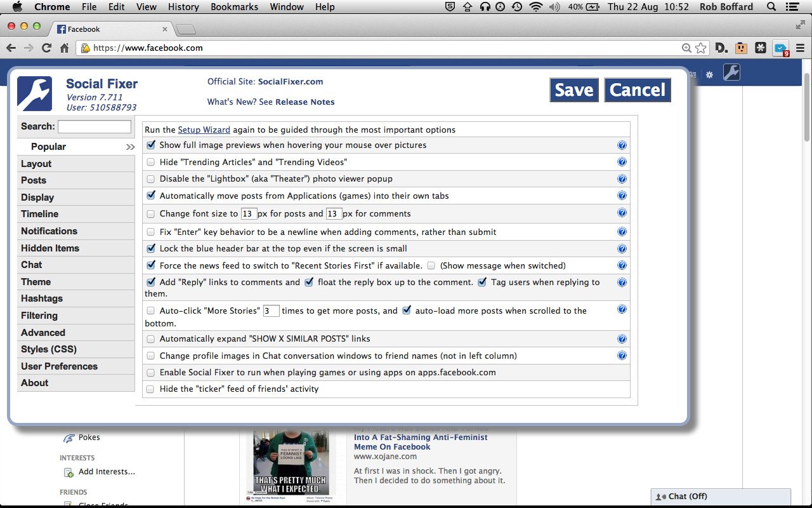Click the Social Fixer options Search field

tap(95, 126)
